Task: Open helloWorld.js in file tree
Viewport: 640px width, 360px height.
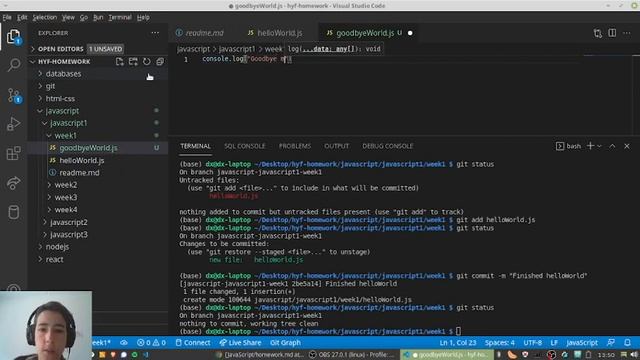Action: tap(82, 160)
